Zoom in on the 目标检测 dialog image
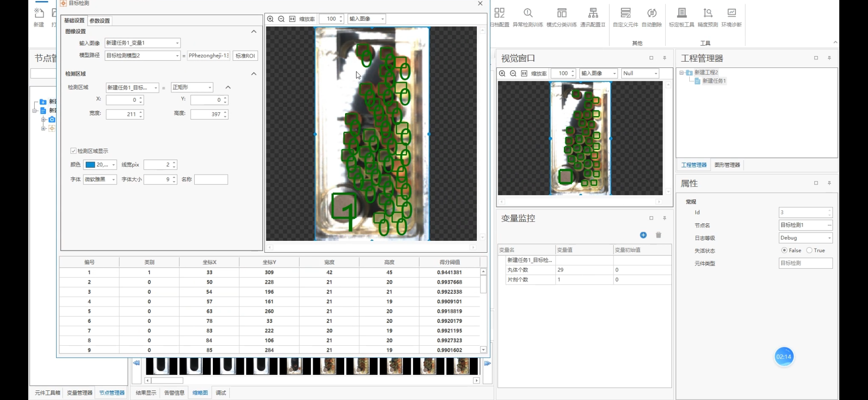868x400 pixels. coord(270,19)
